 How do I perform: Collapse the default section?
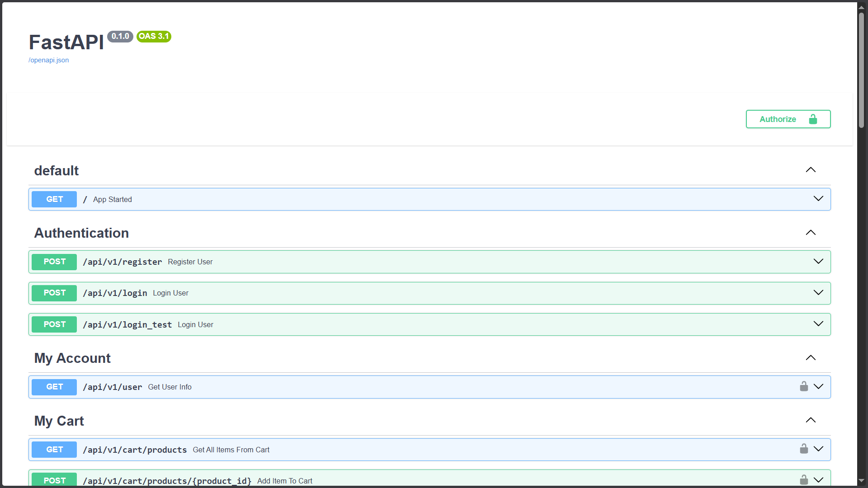pyautogui.click(x=811, y=170)
